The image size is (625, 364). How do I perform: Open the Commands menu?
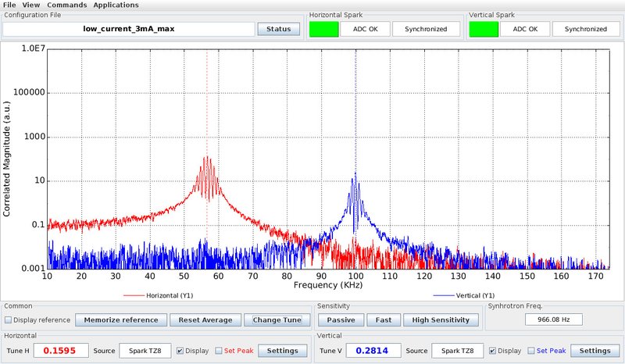pyautogui.click(x=67, y=5)
